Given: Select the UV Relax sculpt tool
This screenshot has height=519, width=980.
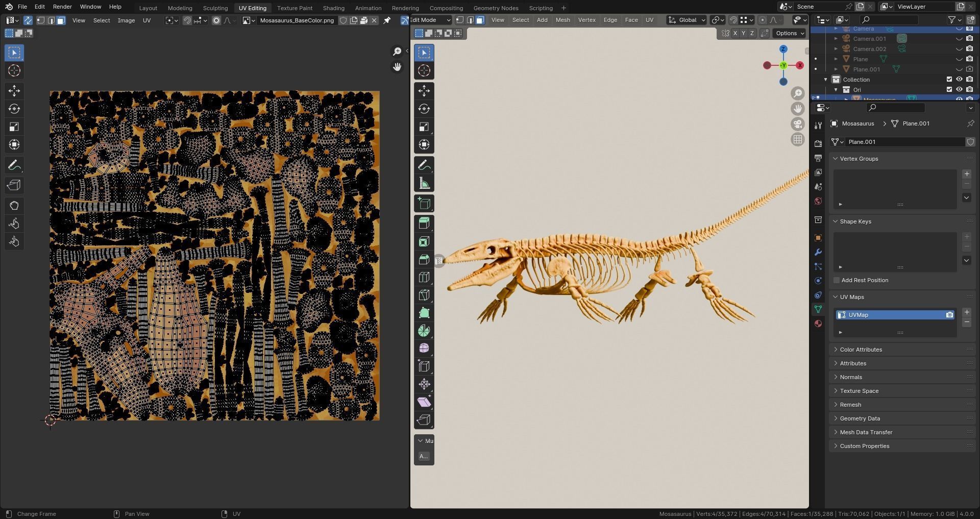Looking at the screenshot, I should tap(14, 224).
